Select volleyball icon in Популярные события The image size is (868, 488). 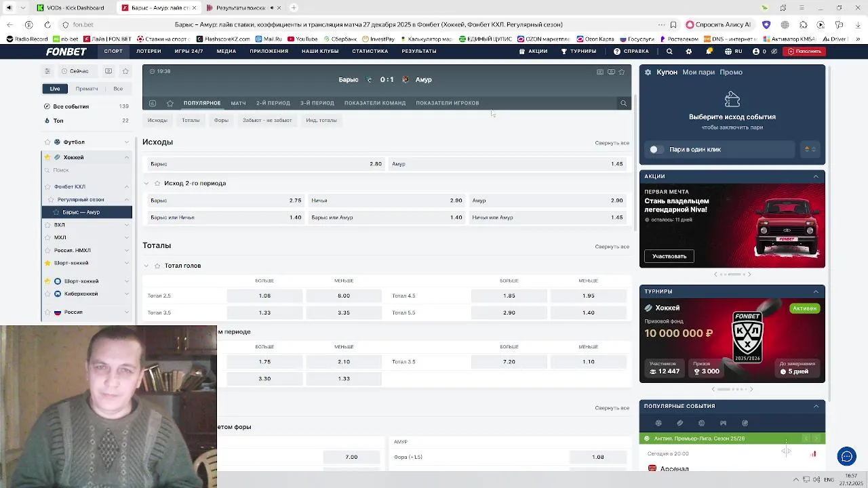(745, 423)
